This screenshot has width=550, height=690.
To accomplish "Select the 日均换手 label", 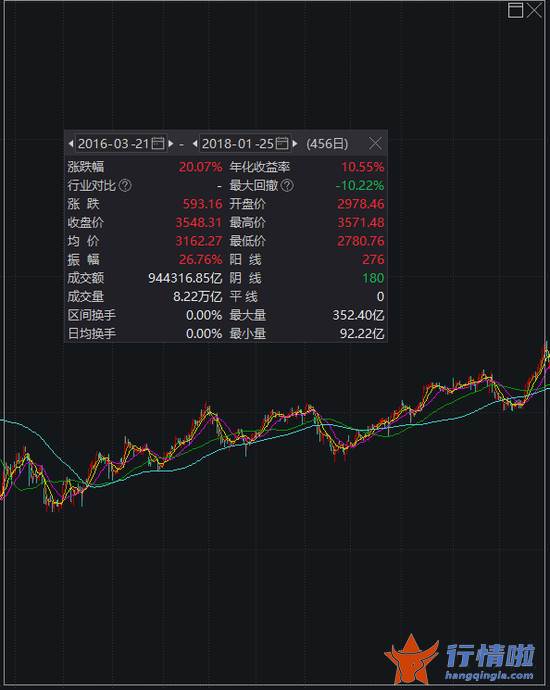I will (92, 334).
